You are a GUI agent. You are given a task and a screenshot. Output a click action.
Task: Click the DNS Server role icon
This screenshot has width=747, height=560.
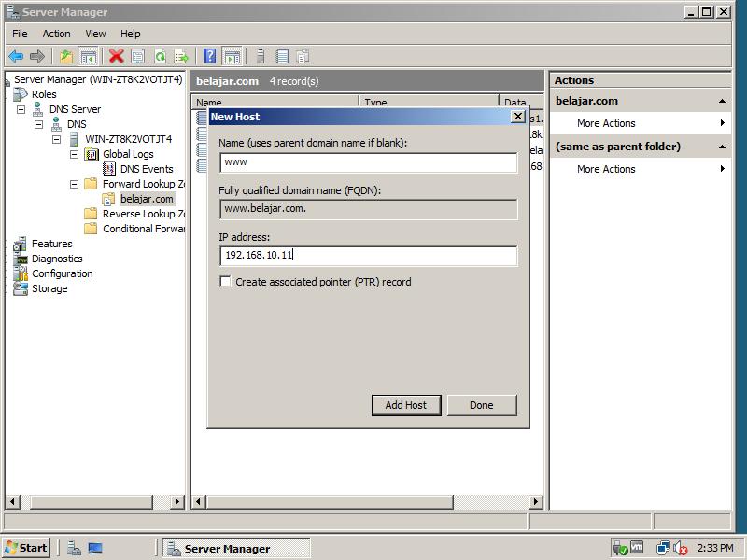37,109
